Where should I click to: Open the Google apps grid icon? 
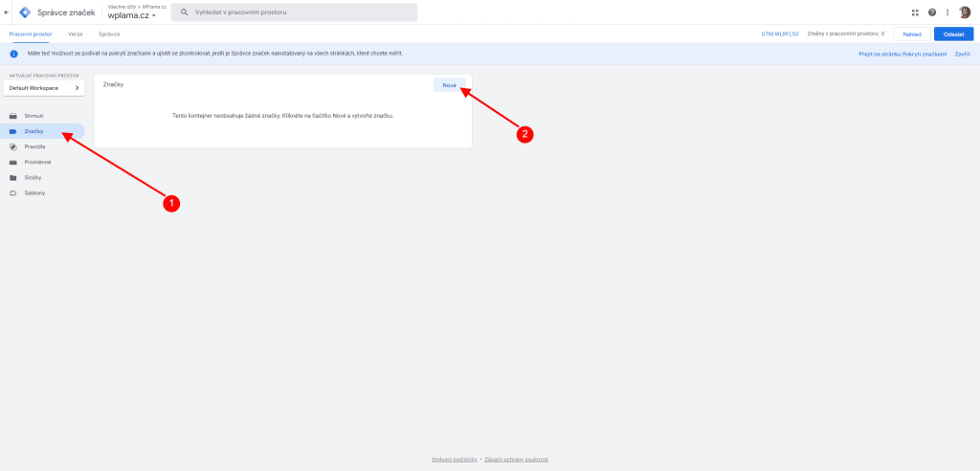tap(916, 11)
